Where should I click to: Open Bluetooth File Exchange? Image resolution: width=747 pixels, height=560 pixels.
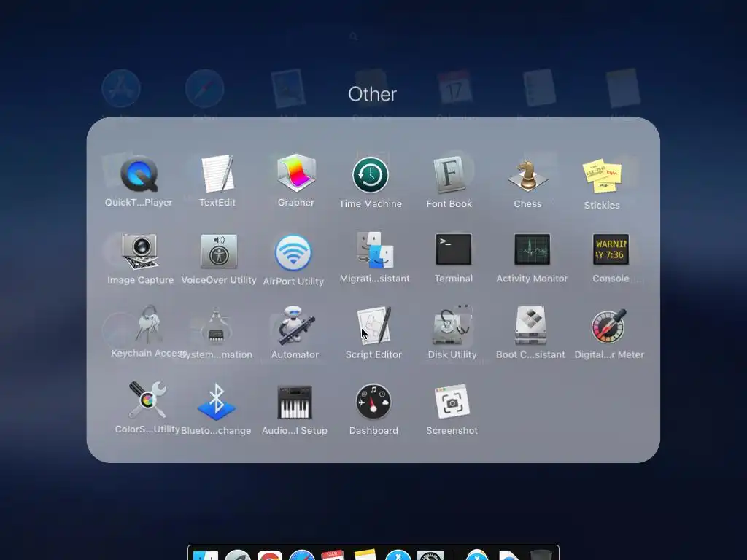216,402
